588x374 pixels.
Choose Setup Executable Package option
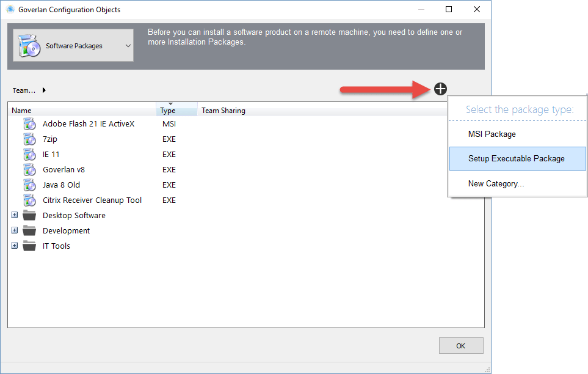[517, 158]
